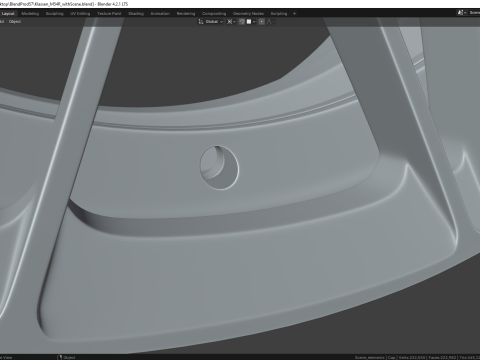Click the Faces count in status bar
The width and height of the screenshot is (480, 360).
pos(443,357)
